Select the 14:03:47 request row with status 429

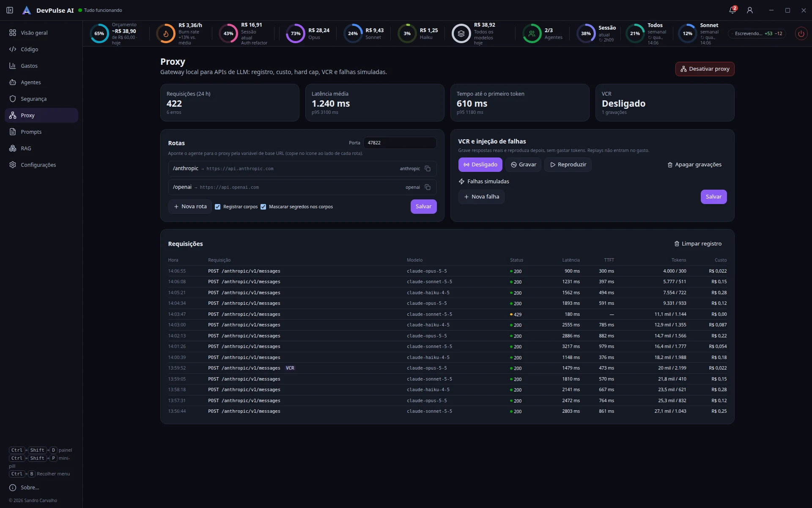(447, 314)
